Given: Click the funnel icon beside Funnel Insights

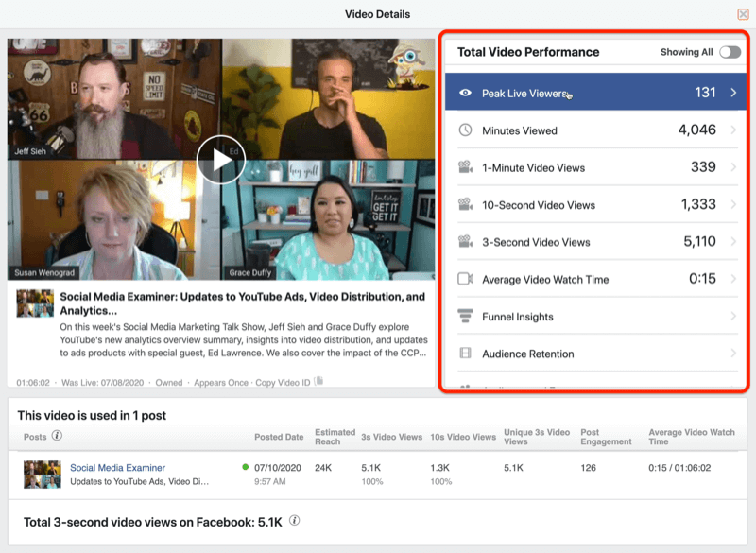Looking at the screenshot, I should (x=465, y=316).
